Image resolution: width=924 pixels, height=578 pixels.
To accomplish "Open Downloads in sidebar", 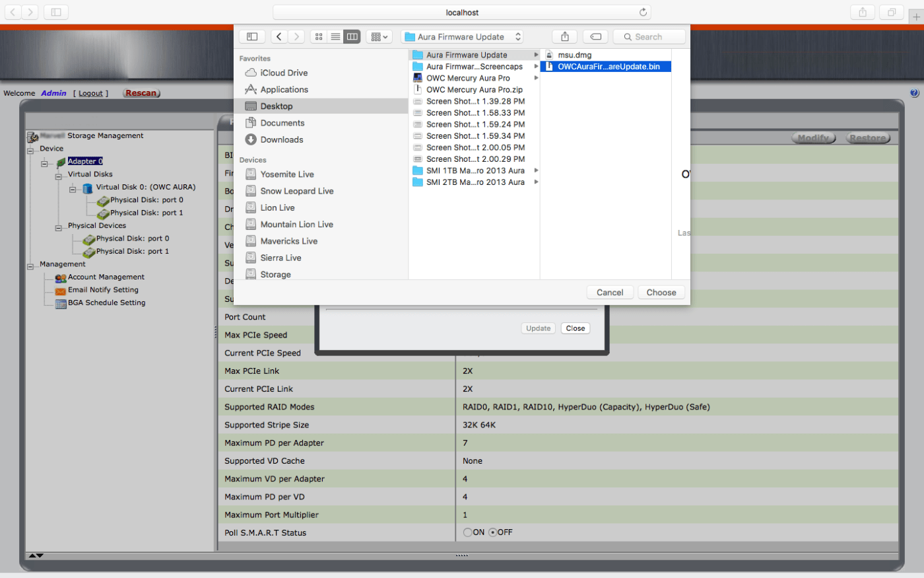I will (x=282, y=139).
